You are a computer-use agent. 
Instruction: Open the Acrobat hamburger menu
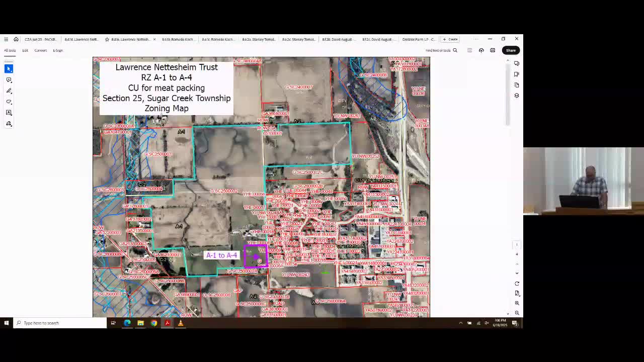coord(6,39)
